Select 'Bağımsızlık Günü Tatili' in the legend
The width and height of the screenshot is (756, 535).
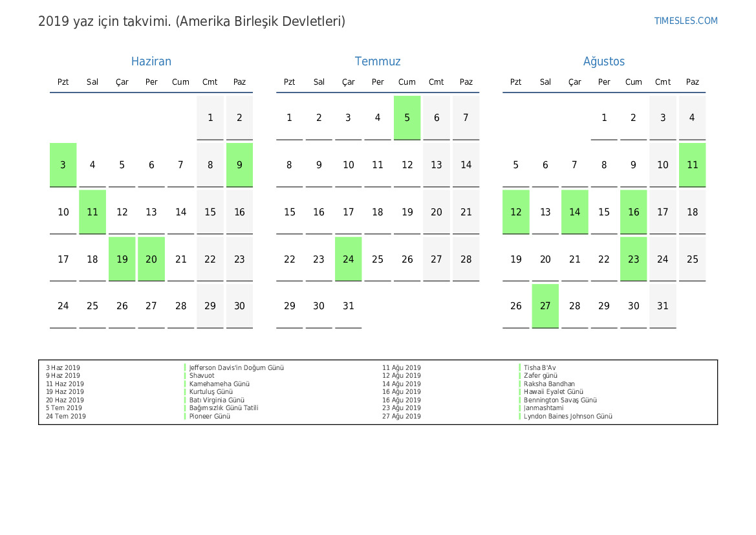(224, 408)
